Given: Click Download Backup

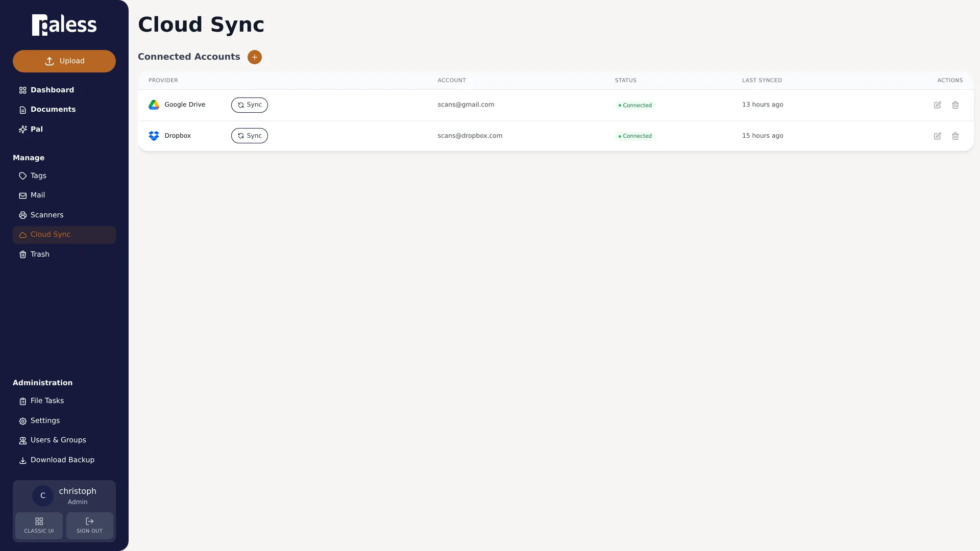Looking at the screenshot, I should 64,460.
